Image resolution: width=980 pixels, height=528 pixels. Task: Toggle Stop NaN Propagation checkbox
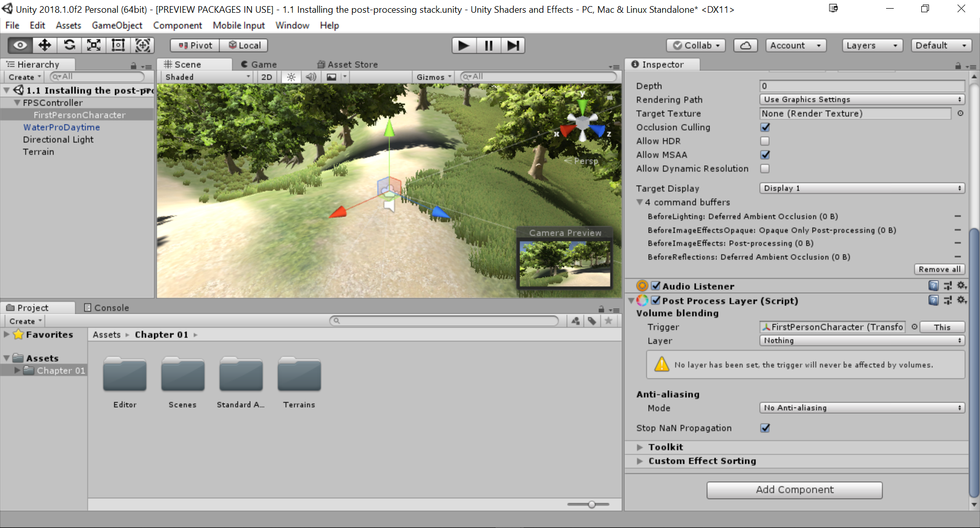click(765, 428)
